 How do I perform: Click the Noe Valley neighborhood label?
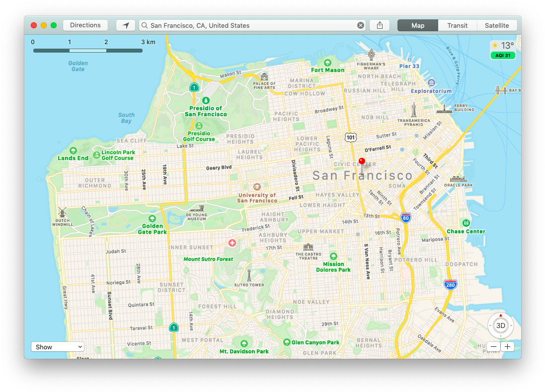tap(311, 302)
